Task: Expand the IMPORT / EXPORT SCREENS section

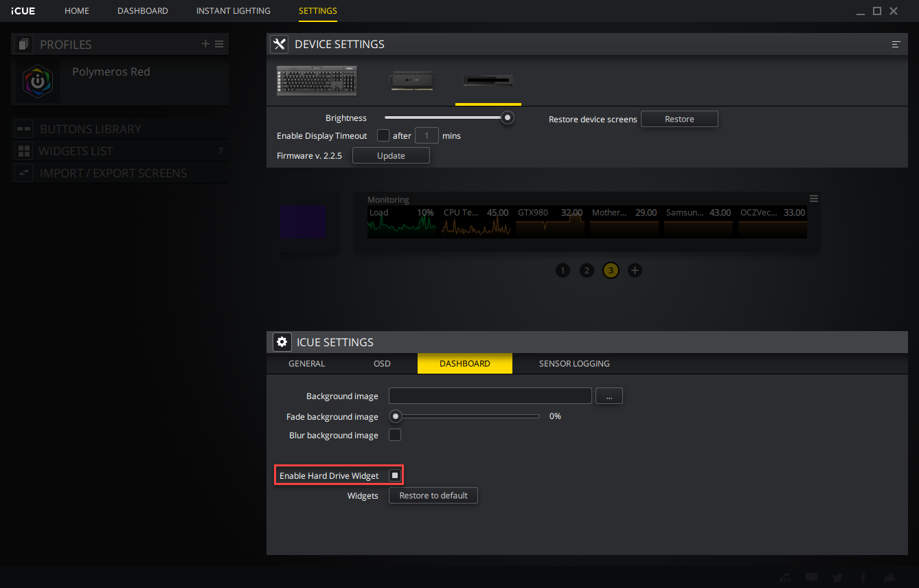Action: 120,173
